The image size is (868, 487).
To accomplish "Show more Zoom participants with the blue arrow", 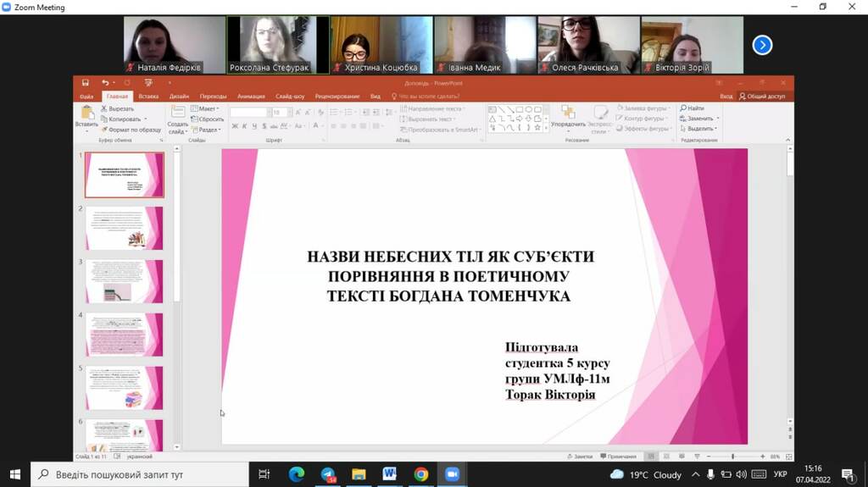I will [x=762, y=46].
